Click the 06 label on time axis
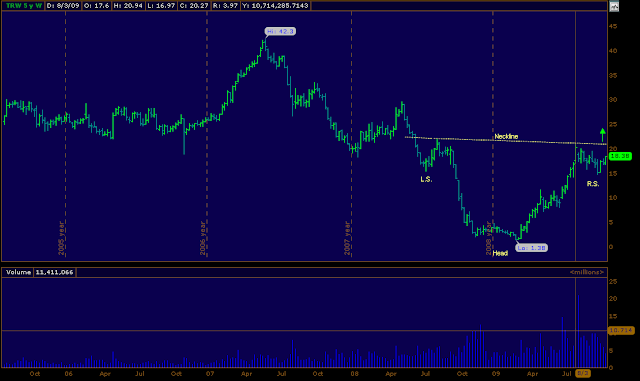640x381 pixels. pos(69,374)
